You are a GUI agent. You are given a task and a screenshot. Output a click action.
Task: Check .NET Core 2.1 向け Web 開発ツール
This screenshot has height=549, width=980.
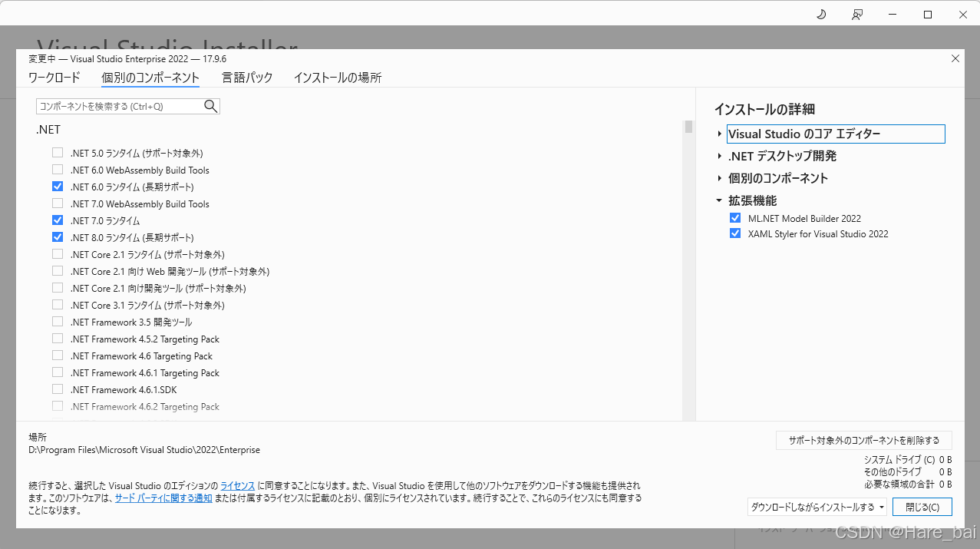click(58, 271)
